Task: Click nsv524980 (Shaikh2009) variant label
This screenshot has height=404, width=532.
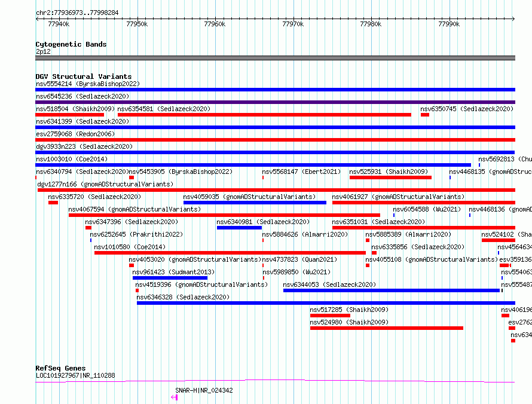Action: (349, 322)
